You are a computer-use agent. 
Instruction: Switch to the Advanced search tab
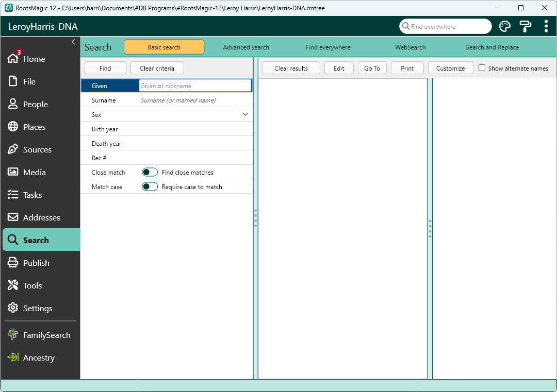tap(246, 47)
